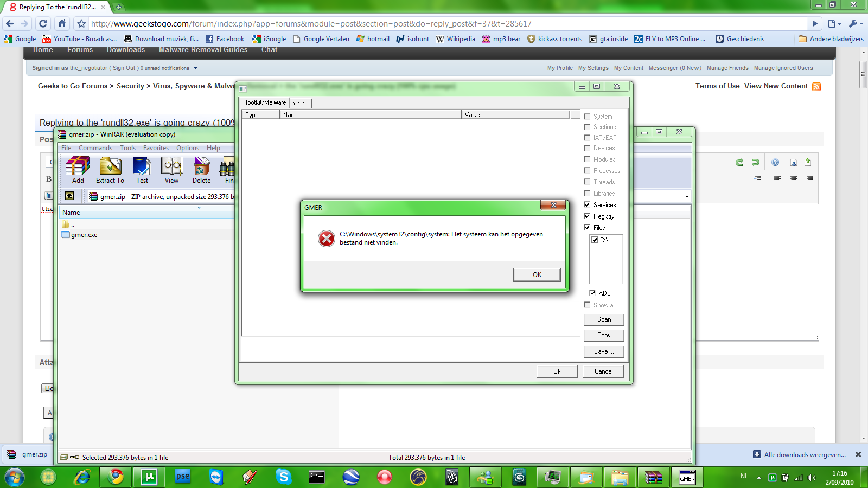Viewport: 868px width, 488px height.
Task: Click the geekstogo URL address bar
Action: point(448,23)
